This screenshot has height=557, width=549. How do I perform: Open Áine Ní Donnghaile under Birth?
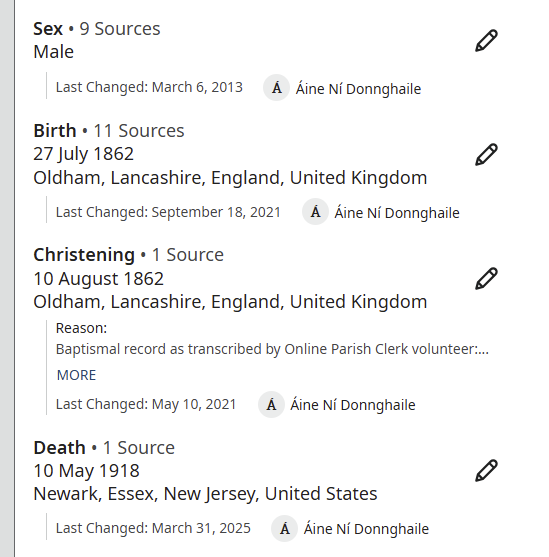(x=397, y=212)
